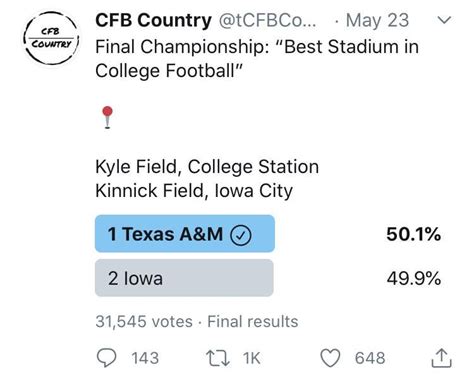Open the CFB Country profile avatar

(x=52, y=38)
